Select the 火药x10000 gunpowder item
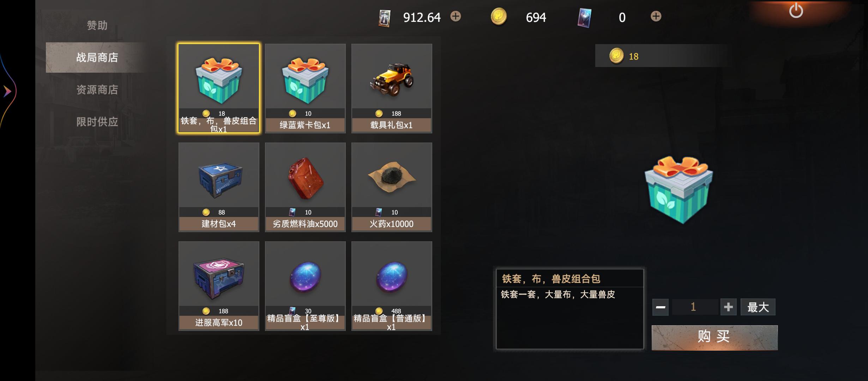This screenshot has height=381, width=868. pos(392,187)
